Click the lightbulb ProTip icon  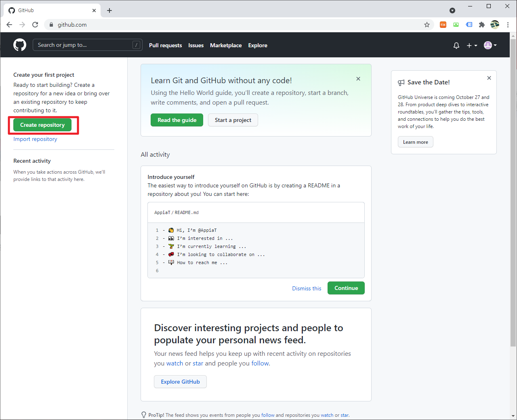pyautogui.click(x=144, y=415)
